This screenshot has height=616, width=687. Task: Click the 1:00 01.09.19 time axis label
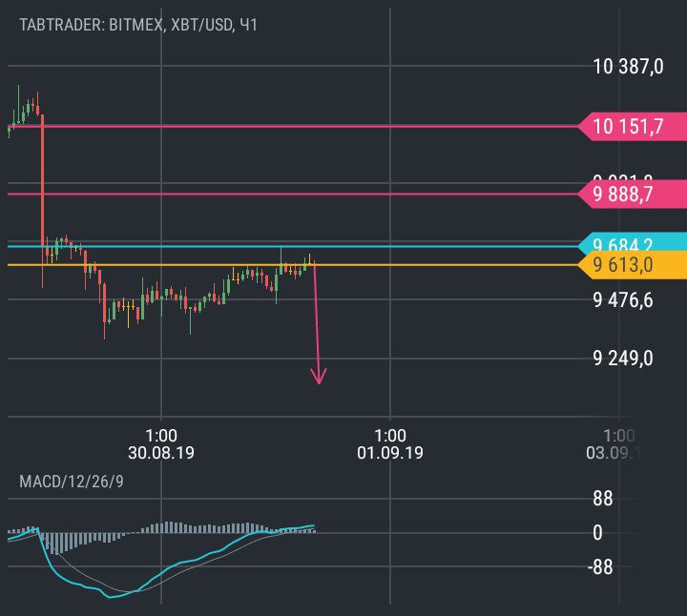390,444
